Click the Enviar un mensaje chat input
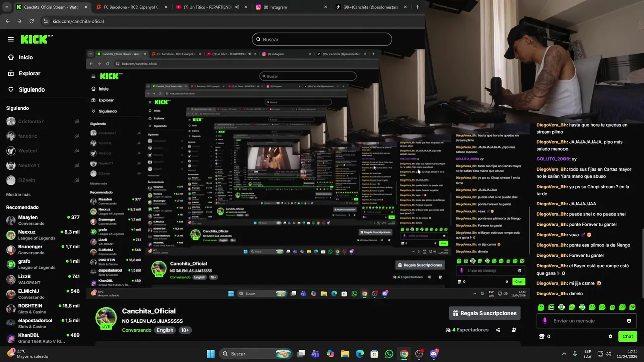The image size is (644, 362). 587,321
